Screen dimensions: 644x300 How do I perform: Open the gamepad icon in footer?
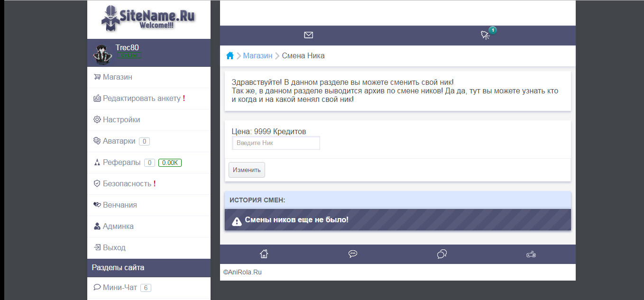tap(531, 255)
